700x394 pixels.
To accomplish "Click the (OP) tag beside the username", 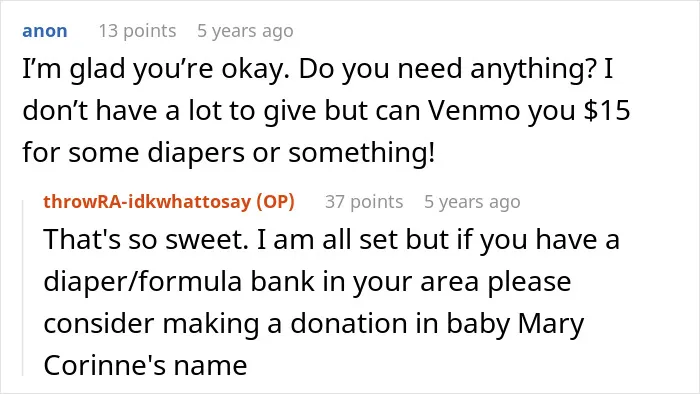I will click(x=275, y=202).
